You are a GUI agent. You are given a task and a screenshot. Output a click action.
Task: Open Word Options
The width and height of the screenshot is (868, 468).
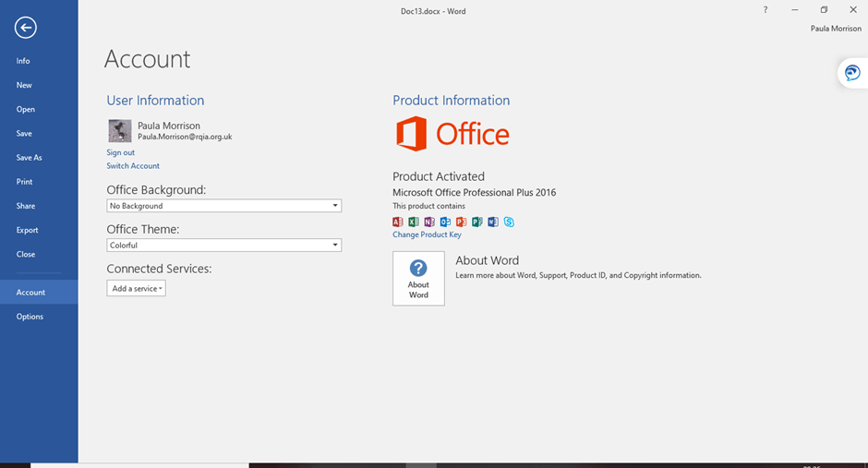[39, 317]
